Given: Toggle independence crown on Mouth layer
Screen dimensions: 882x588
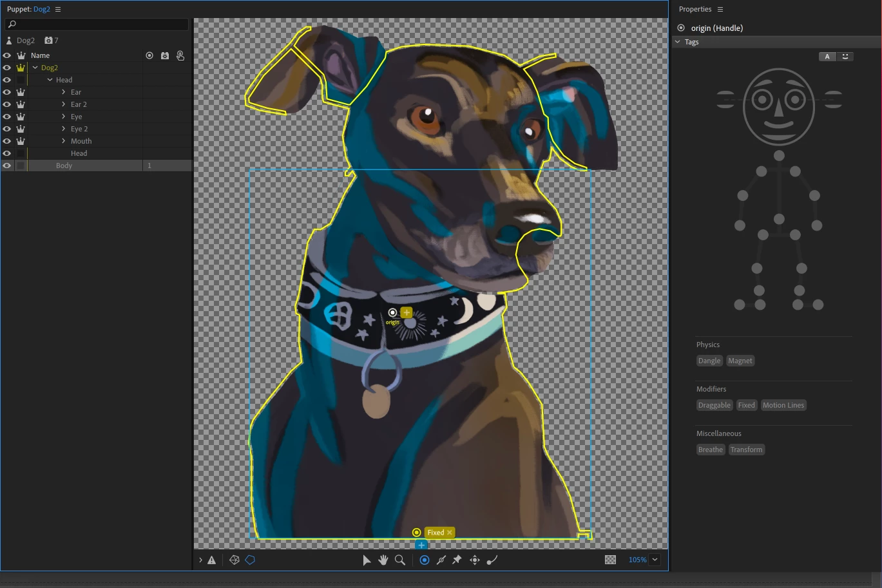Looking at the screenshot, I should click(x=21, y=141).
